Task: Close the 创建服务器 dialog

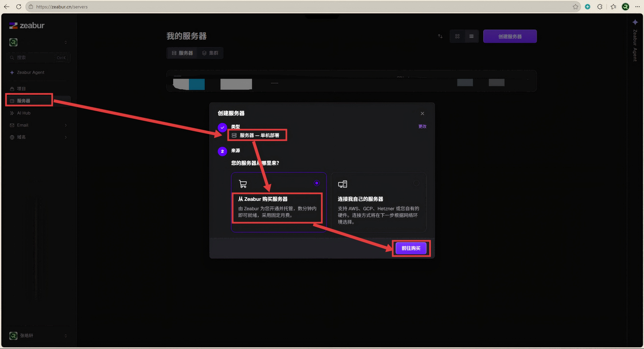Action: 423,114
